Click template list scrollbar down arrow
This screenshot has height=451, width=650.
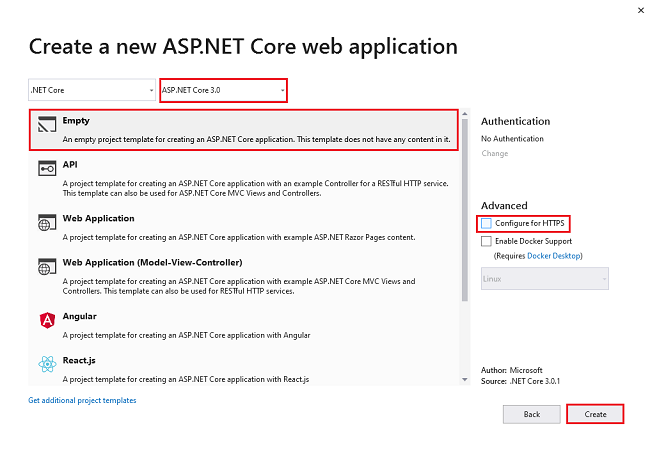click(x=465, y=379)
